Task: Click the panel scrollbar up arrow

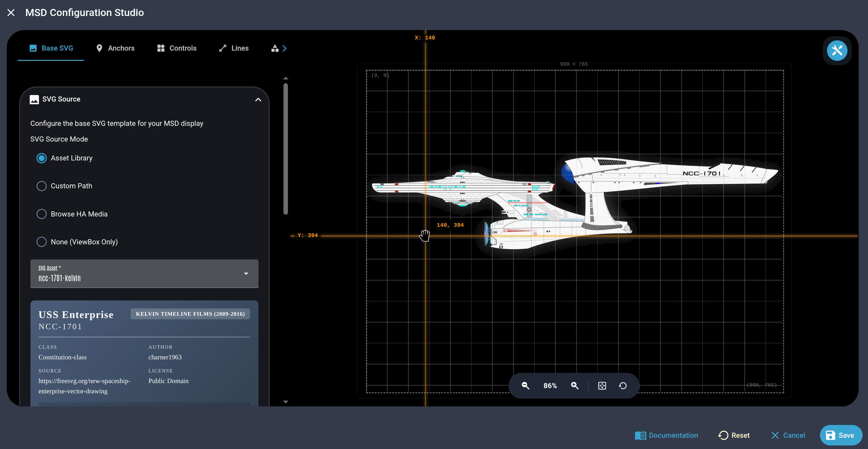Action: [x=285, y=78]
